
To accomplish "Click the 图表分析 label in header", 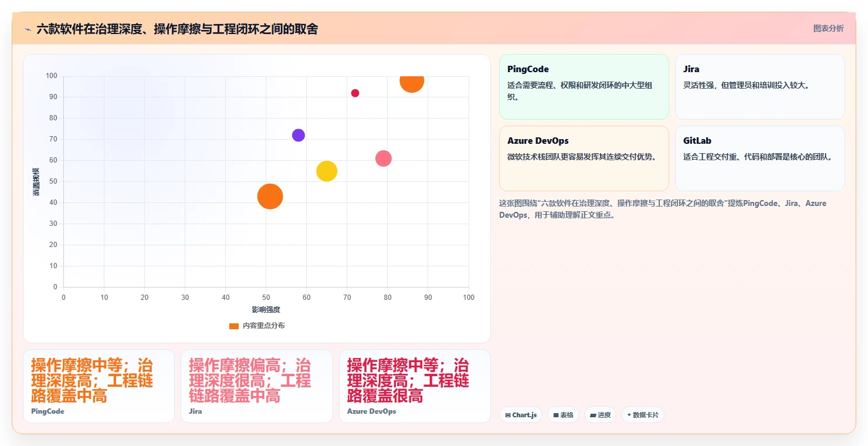I will (x=828, y=28).
